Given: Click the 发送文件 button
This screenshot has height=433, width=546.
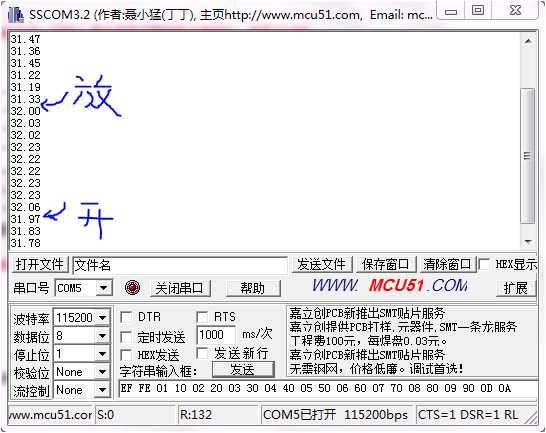Looking at the screenshot, I should pos(321,264).
